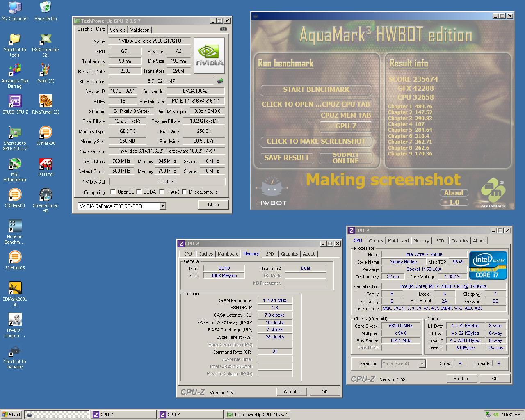Click Name field Intel Core i7 2600K

click(x=424, y=254)
